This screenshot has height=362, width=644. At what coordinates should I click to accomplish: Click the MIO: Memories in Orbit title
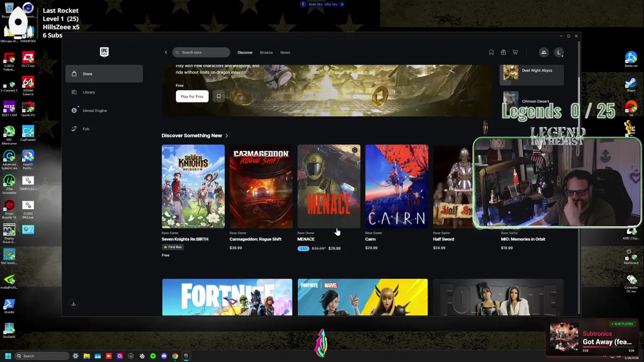click(523, 239)
